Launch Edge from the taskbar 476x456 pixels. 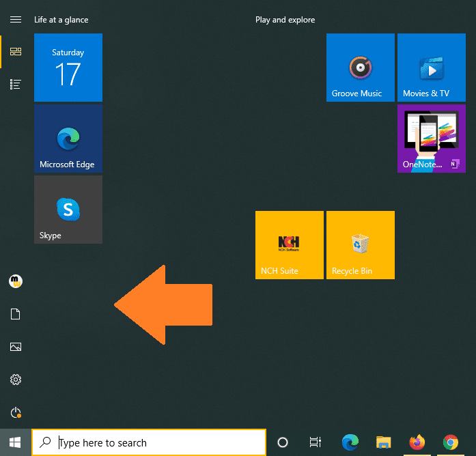pos(350,442)
